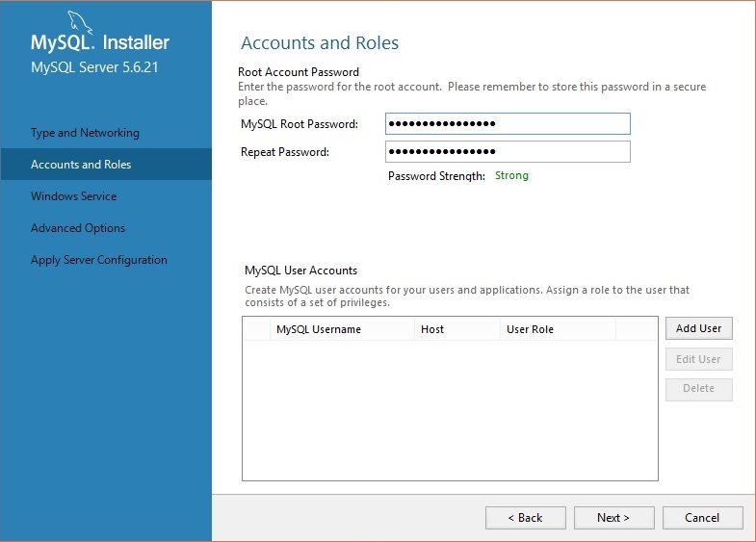756x542 pixels.
Task: Click the Strong password strength indicator
Action: (511, 176)
